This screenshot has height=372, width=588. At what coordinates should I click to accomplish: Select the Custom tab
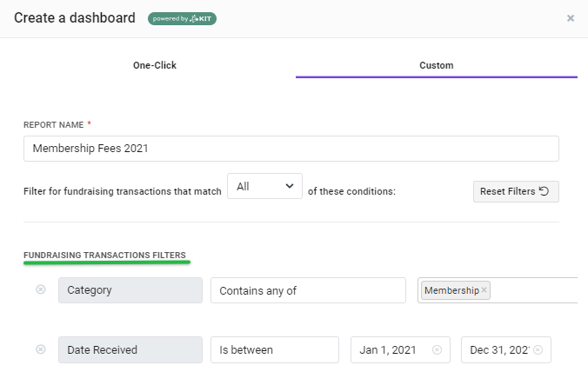point(437,65)
